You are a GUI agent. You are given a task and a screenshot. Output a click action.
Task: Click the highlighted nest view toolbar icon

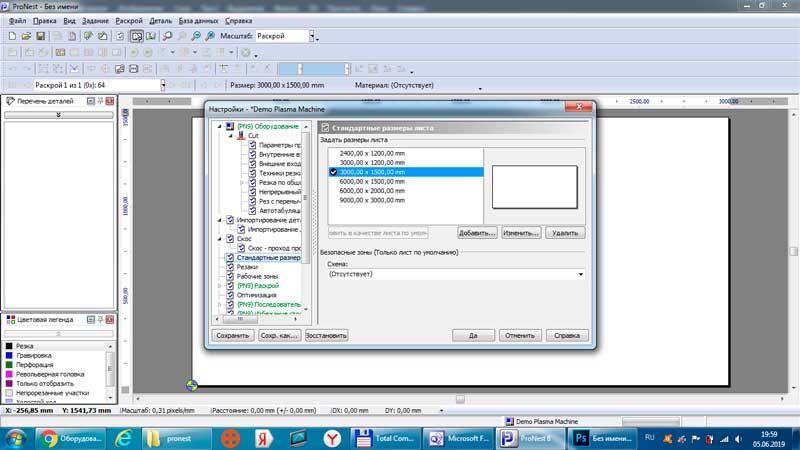coord(137,36)
